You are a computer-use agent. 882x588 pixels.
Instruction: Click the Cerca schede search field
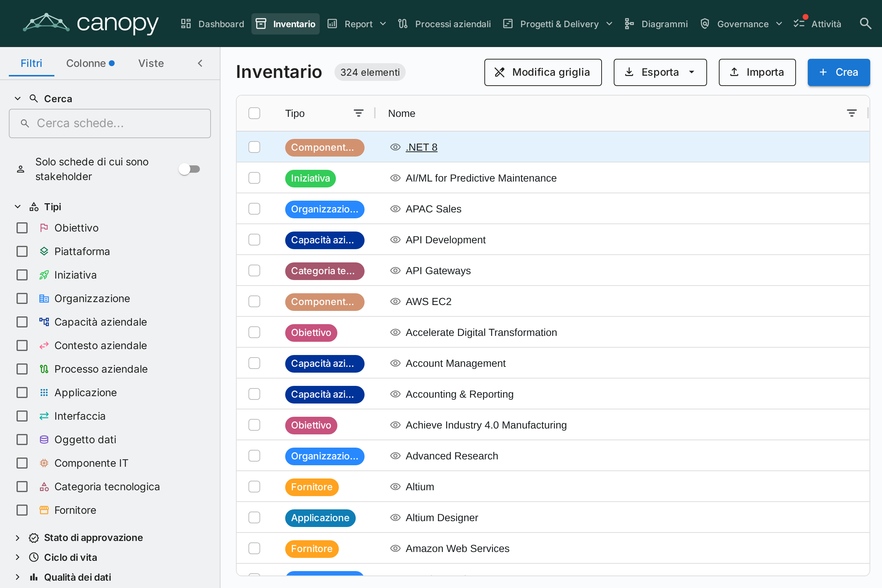tap(110, 123)
